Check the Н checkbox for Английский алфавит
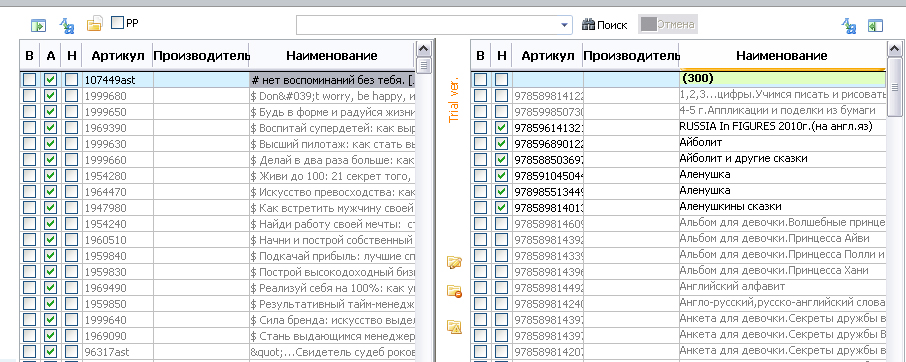 click(x=502, y=287)
